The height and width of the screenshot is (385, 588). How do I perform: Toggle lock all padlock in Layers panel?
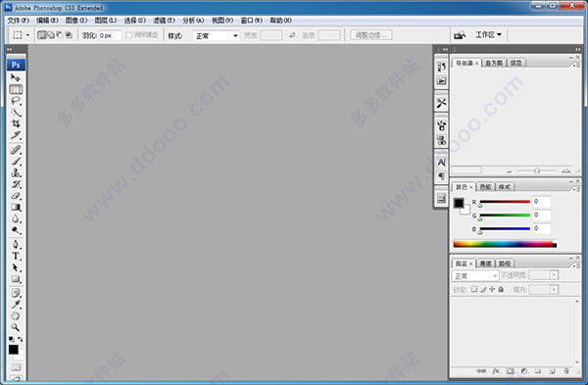coord(501,289)
